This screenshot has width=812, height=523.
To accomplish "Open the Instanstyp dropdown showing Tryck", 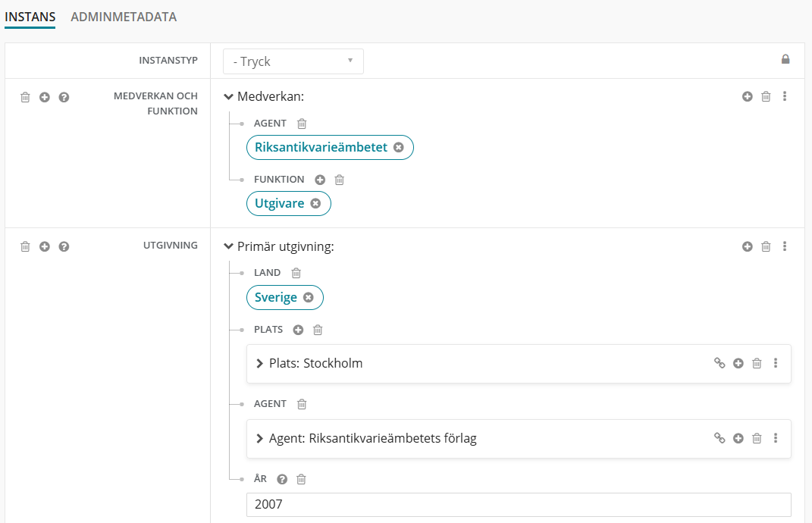I will click(293, 61).
